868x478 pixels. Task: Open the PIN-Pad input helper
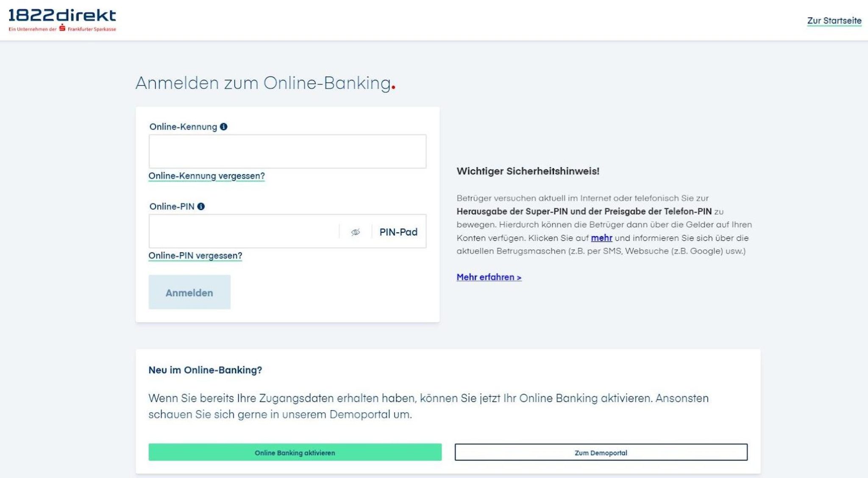[x=398, y=232]
